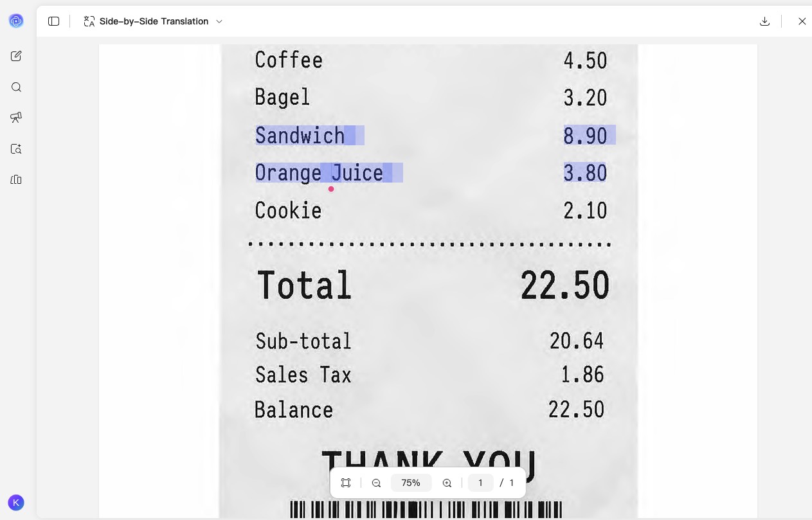Click the price 4.50
The height and width of the screenshot is (520, 812).
pyautogui.click(x=586, y=60)
